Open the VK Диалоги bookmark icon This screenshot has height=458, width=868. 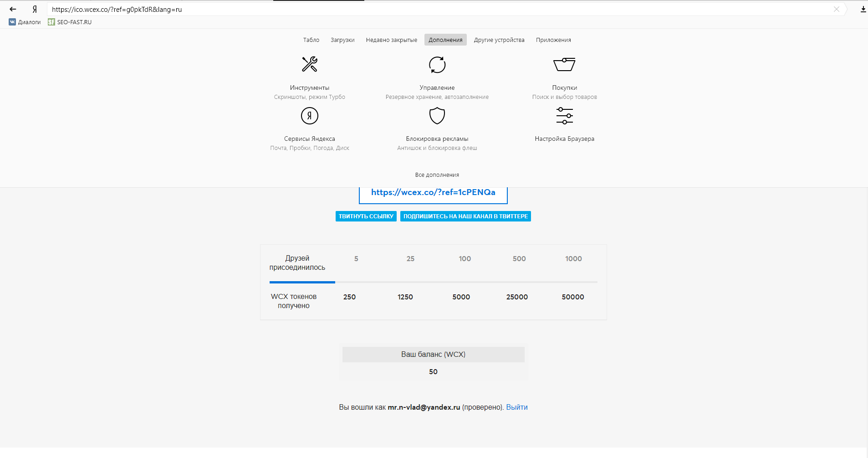click(12, 22)
